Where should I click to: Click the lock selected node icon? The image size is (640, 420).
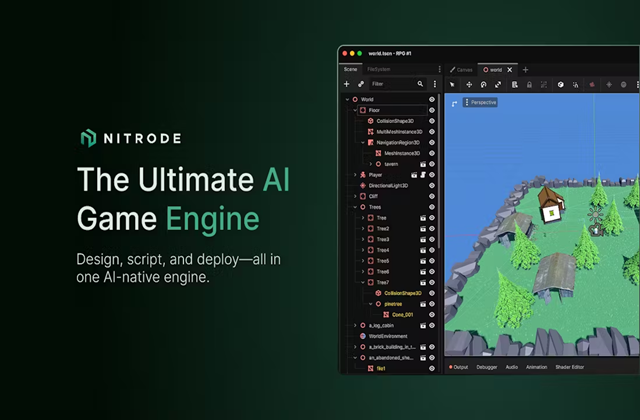coord(529,84)
